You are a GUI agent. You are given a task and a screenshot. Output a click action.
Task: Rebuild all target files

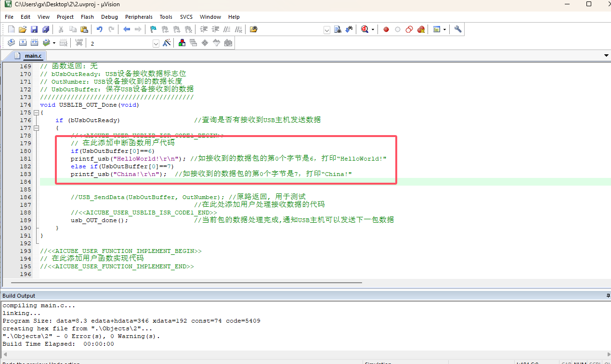pyautogui.click(x=34, y=43)
